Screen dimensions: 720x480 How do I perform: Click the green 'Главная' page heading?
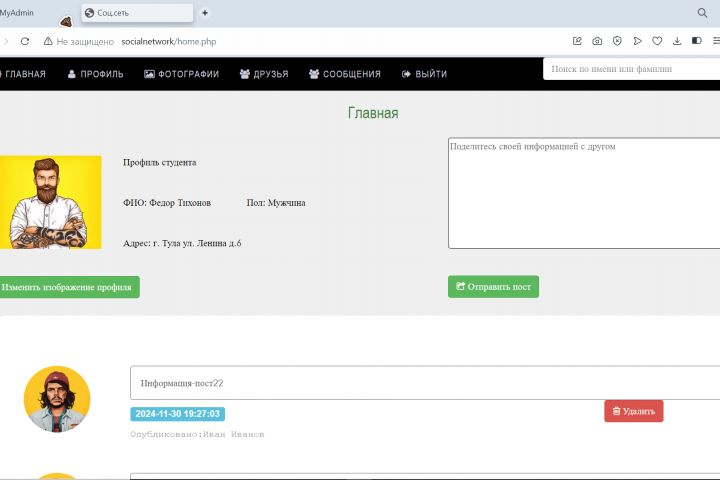373,113
